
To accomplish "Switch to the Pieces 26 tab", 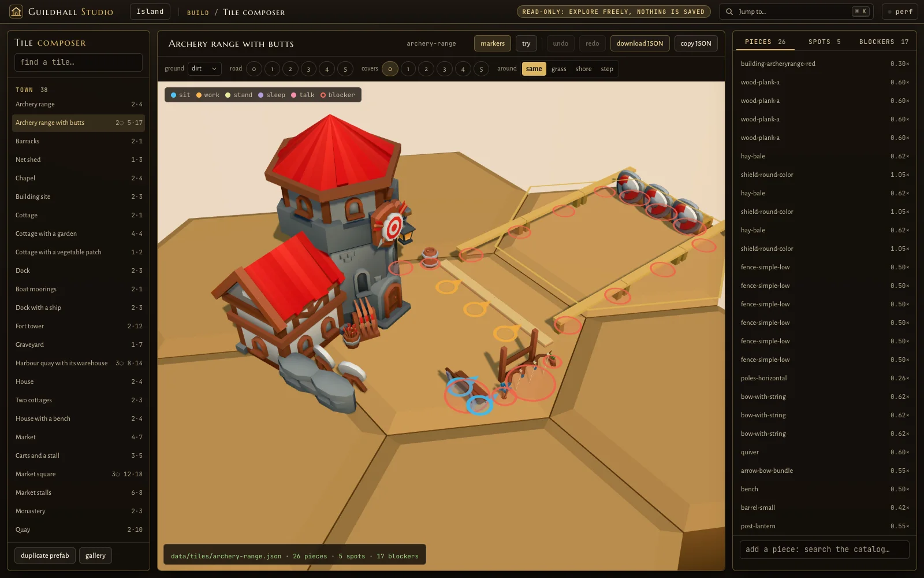I will [765, 42].
